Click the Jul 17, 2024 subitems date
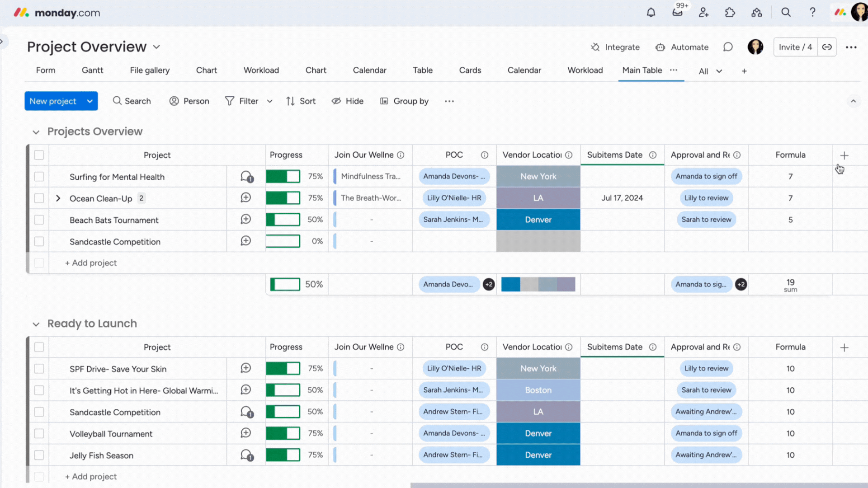The height and width of the screenshot is (488, 868). (622, 198)
